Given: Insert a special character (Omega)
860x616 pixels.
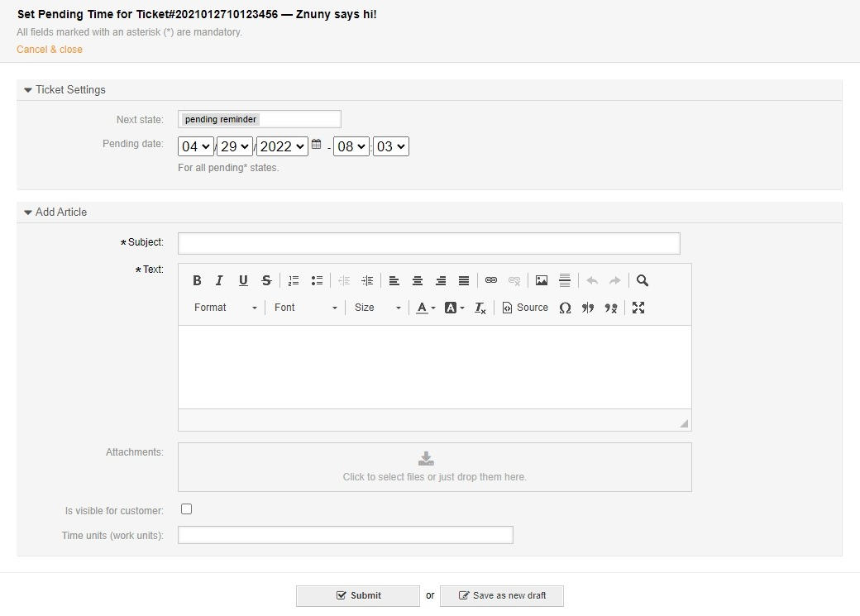Looking at the screenshot, I should point(565,308).
